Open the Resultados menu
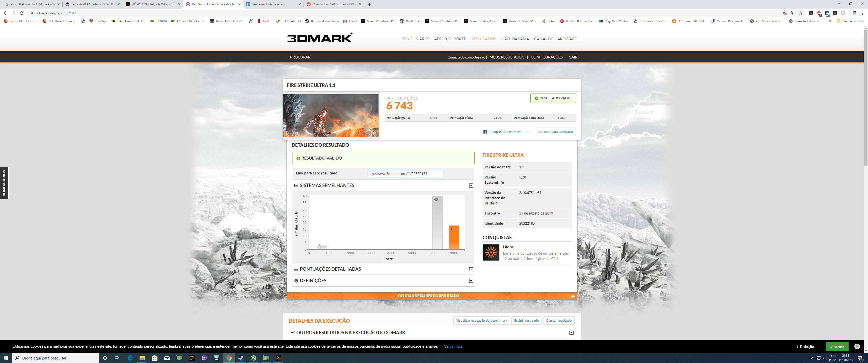This screenshot has width=868, height=363. (483, 39)
